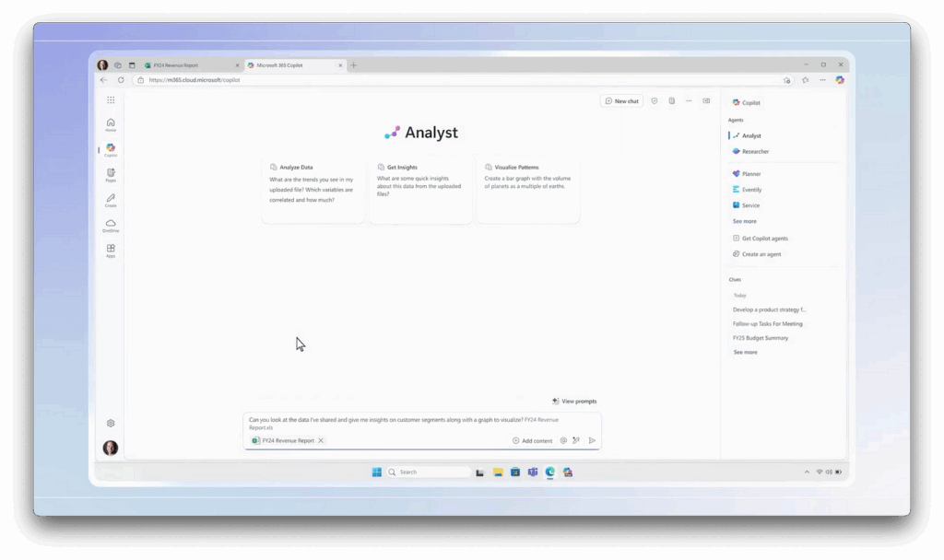
Task: Click into the prompt text field
Action: click(421, 424)
